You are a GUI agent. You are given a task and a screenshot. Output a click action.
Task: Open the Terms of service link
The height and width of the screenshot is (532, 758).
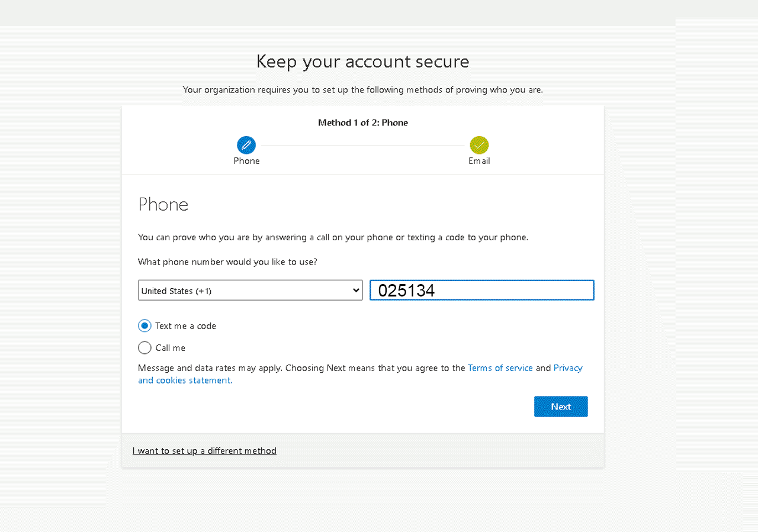point(500,368)
